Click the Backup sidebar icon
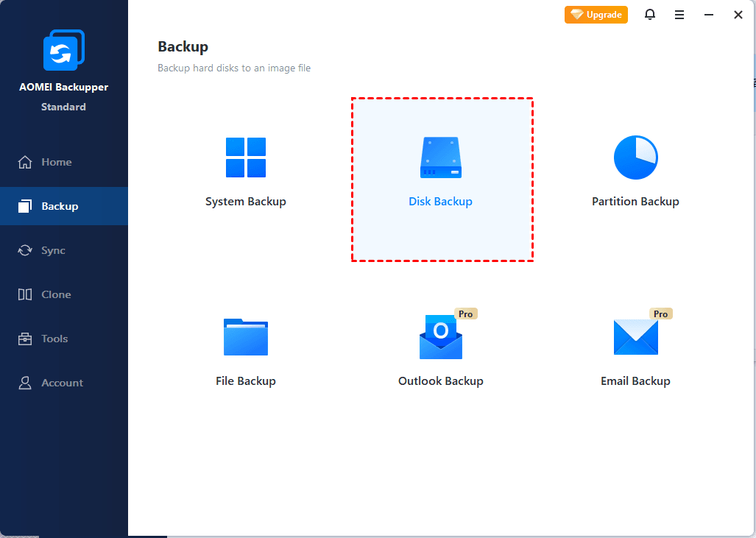Viewport: 756px width, 538px height. pos(25,206)
